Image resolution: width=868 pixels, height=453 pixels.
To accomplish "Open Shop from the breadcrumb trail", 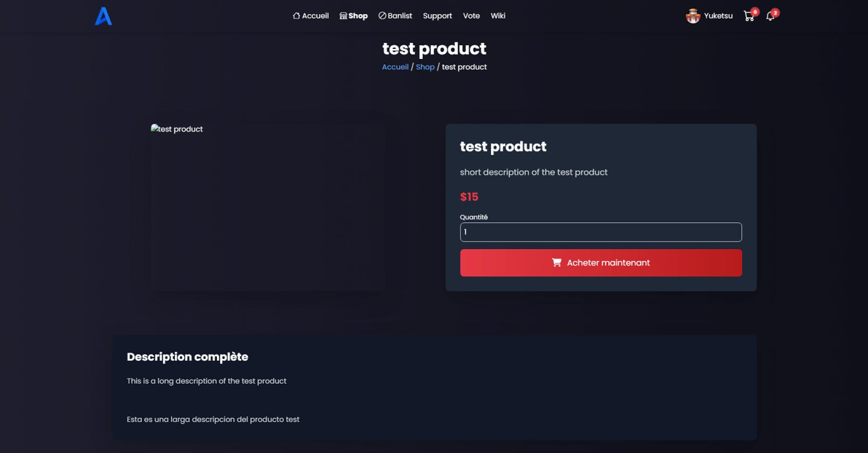I will click(425, 66).
